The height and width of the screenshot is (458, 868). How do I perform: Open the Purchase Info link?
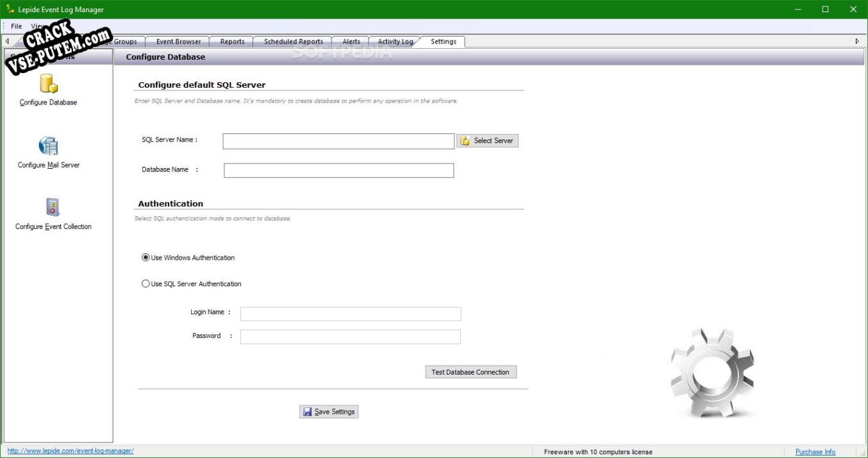(x=815, y=452)
